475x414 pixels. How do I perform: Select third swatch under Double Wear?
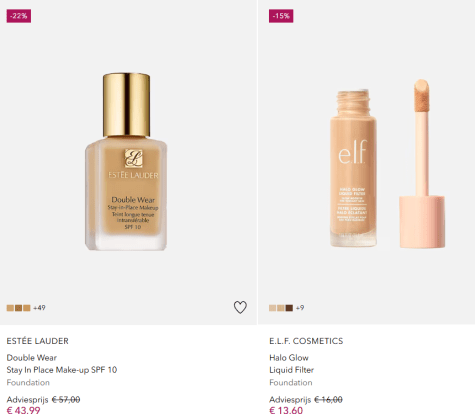click(x=27, y=308)
